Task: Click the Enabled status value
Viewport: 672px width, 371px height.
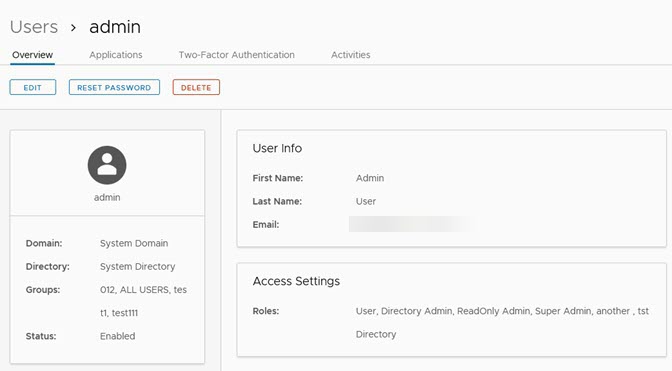Action: click(x=117, y=336)
